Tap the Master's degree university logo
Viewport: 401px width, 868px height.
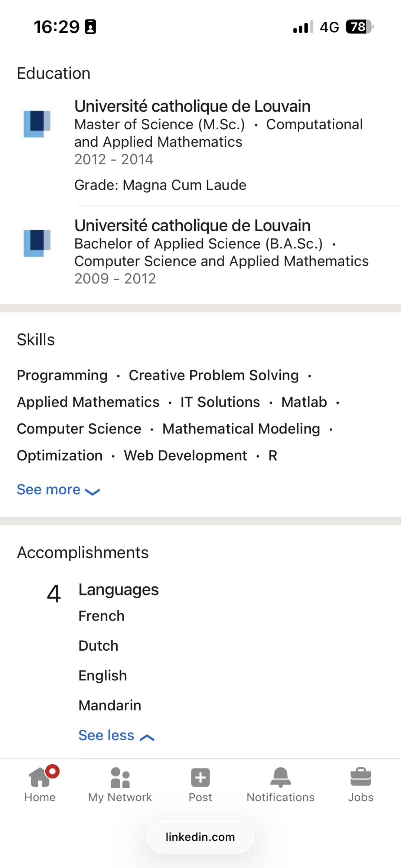point(37,124)
